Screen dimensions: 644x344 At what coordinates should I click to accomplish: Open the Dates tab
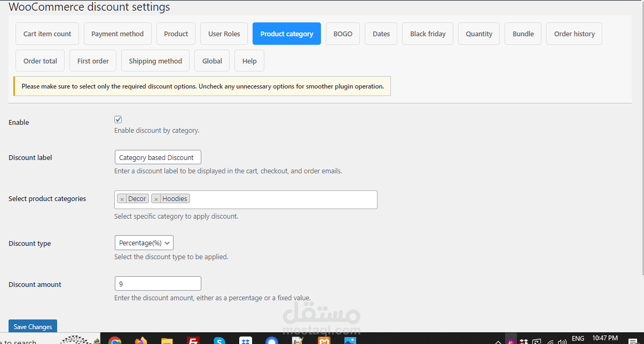pos(381,34)
